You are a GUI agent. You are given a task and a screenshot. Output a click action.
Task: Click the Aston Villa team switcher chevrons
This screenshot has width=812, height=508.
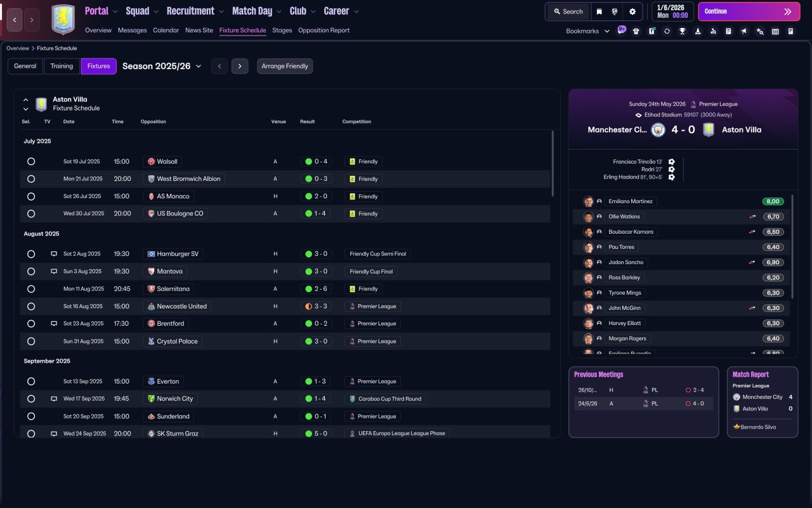(25, 104)
